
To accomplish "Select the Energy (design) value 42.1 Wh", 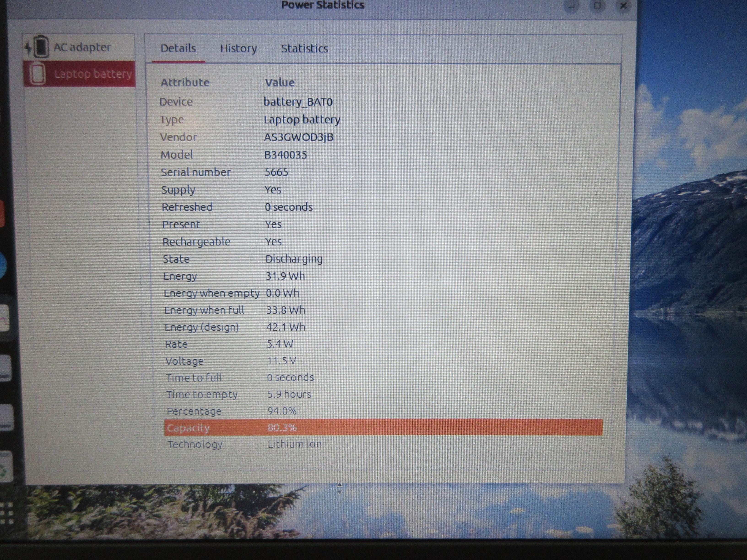I will click(x=286, y=327).
